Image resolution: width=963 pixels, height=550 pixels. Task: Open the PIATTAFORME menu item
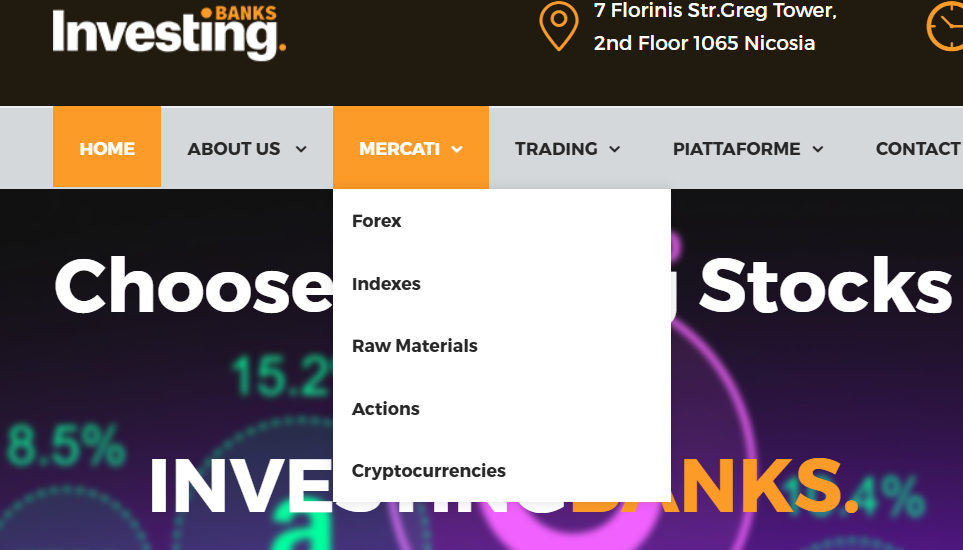[736, 149]
